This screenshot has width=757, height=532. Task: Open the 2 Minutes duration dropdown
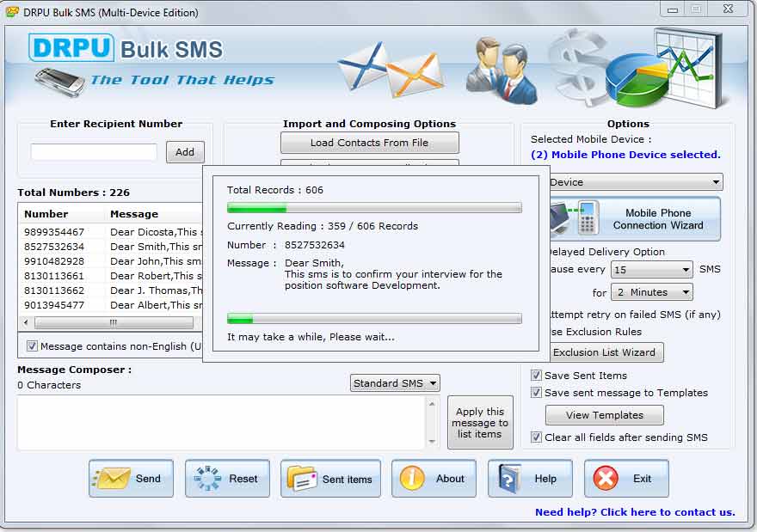click(x=652, y=292)
